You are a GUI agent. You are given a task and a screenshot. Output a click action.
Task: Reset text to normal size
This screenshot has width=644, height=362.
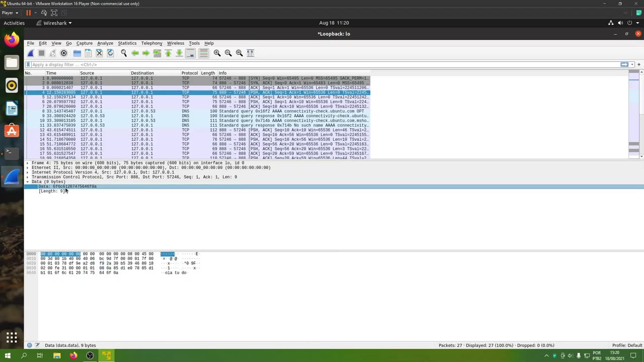[239, 53]
